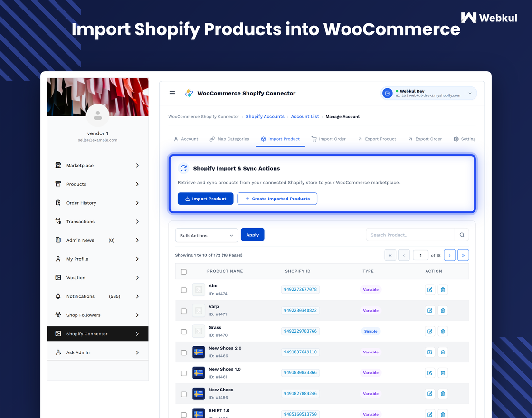Delete the Varp product

point(443,311)
